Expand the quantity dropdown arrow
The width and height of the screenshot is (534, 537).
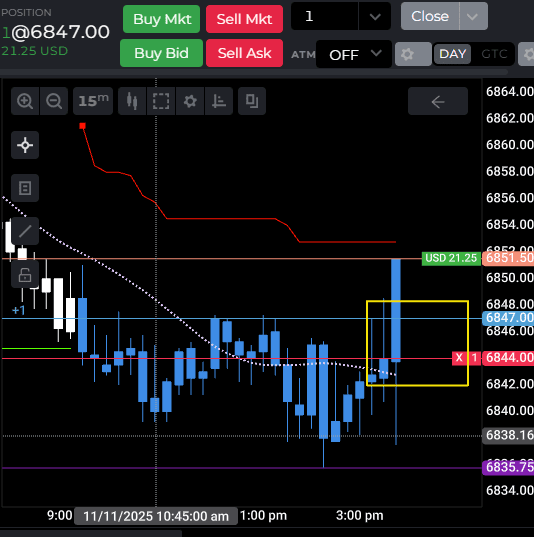375,16
